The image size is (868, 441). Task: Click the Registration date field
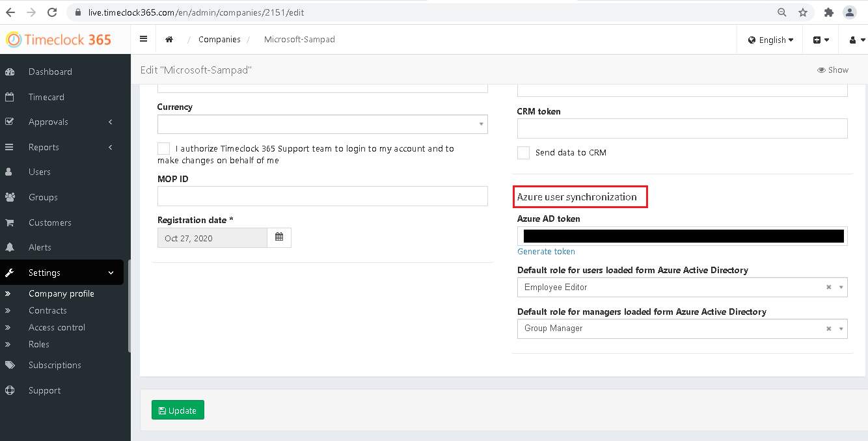pyautogui.click(x=212, y=238)
